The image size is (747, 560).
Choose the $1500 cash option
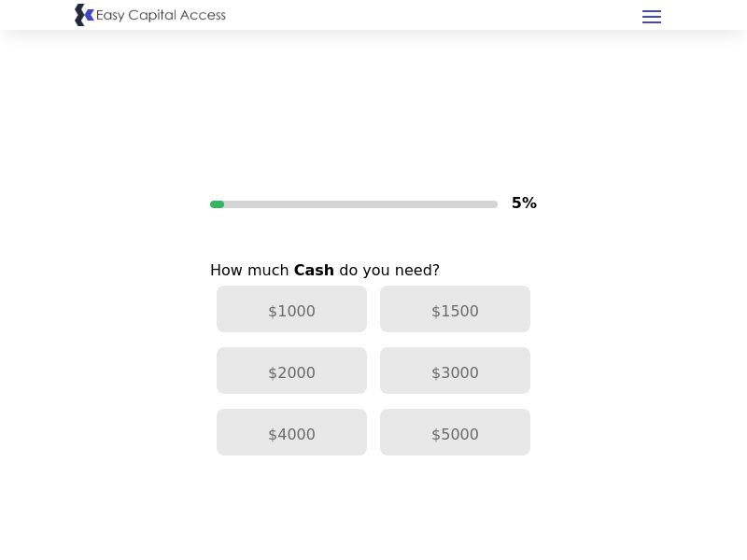coord(455,310)
